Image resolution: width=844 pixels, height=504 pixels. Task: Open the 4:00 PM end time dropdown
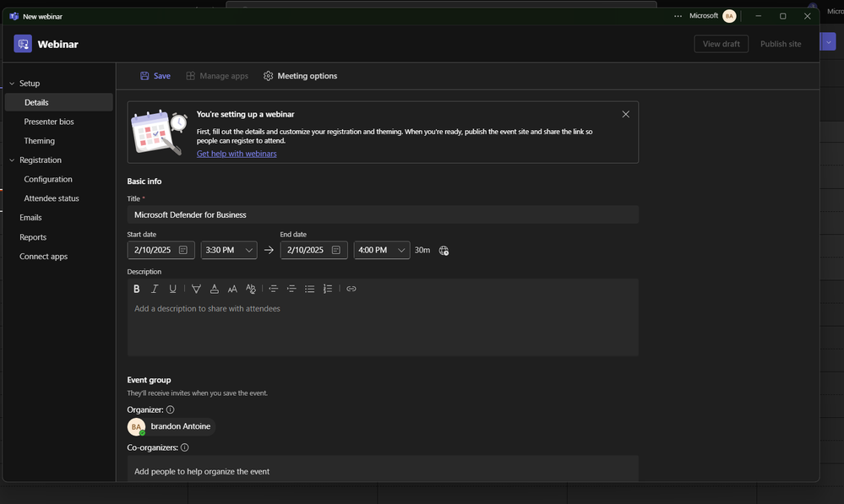(x=382, y=250)
